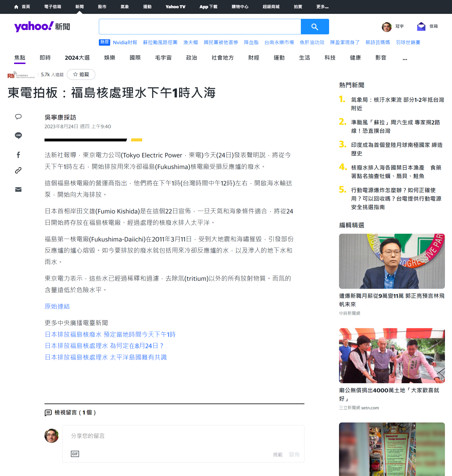452x476 pixels.
Task: Open the comment bubble share icon
Action: 18,117
